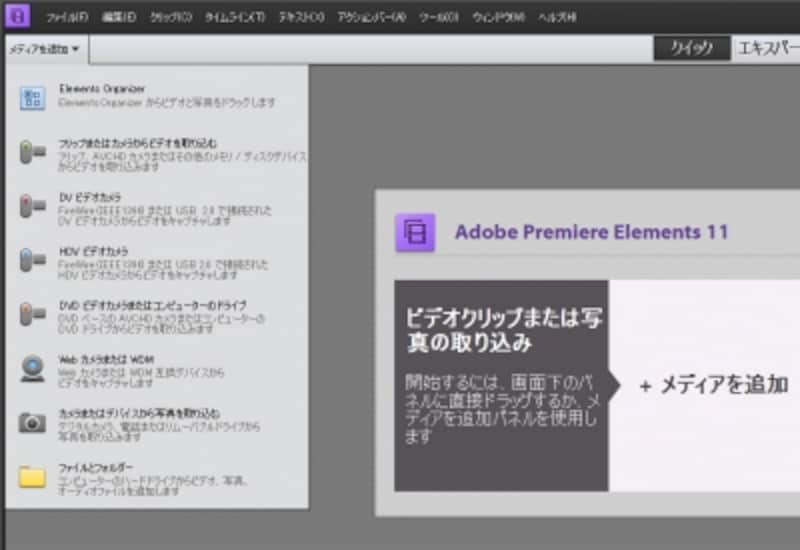Screen dimensions: 800x550
Task: Click the HDV video camera icon
Action: (x=33, y=260)
